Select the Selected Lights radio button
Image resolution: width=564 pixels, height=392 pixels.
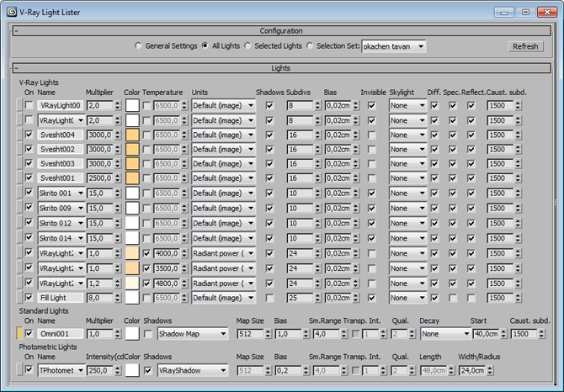pos(247,45)
